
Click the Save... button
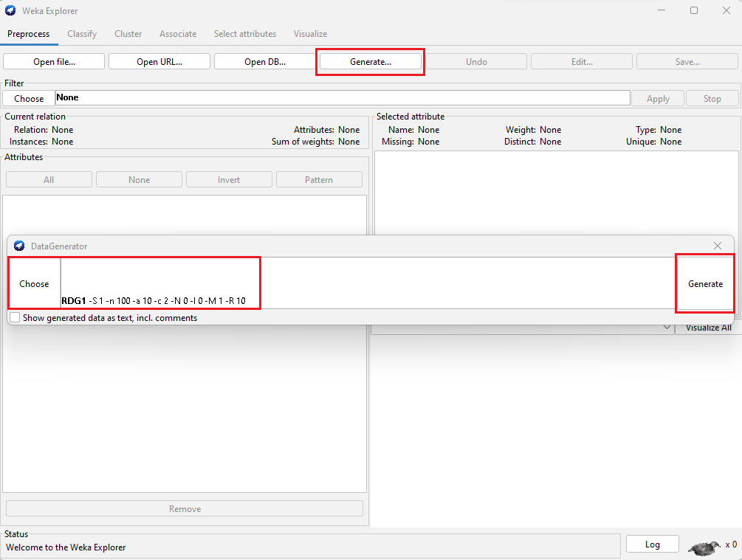[x=687, y=61]
